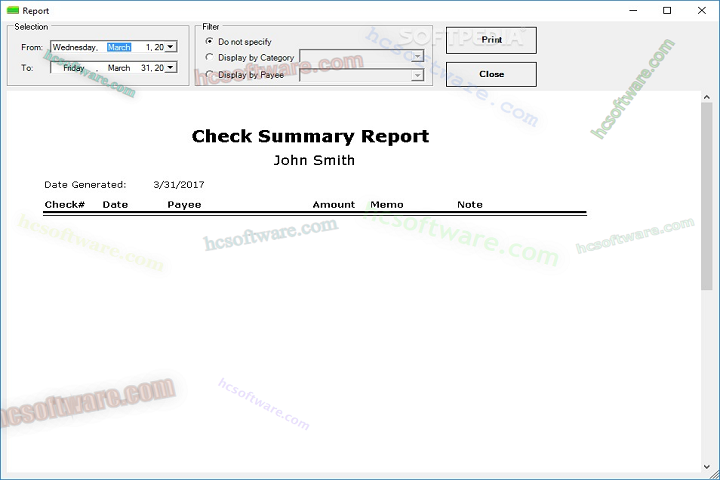The image size is (720, 480).
Task: Click the Amount column header
Action: coord(334,204)
